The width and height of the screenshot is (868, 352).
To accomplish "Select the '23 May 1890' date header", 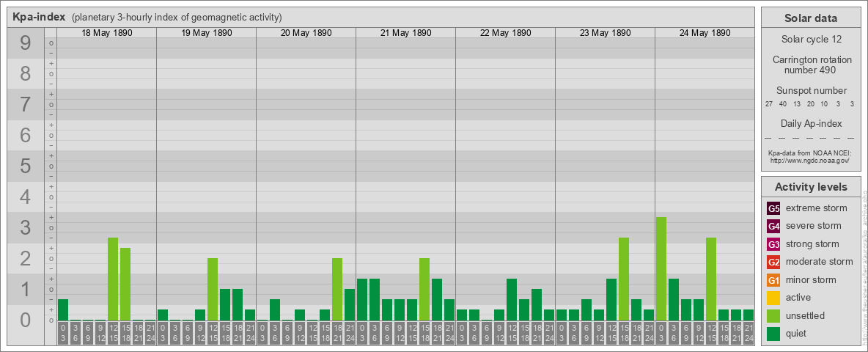I will tap(605, 33).
